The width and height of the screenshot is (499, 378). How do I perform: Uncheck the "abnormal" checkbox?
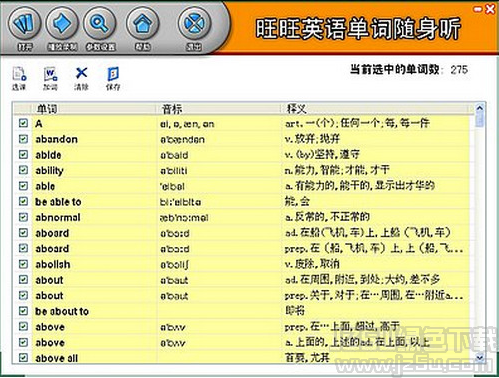click(23, 217)
